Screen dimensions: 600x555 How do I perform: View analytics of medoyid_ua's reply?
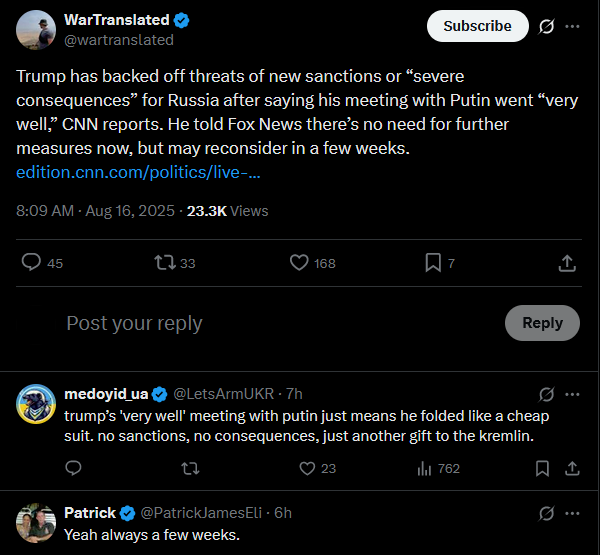[423, 468]
